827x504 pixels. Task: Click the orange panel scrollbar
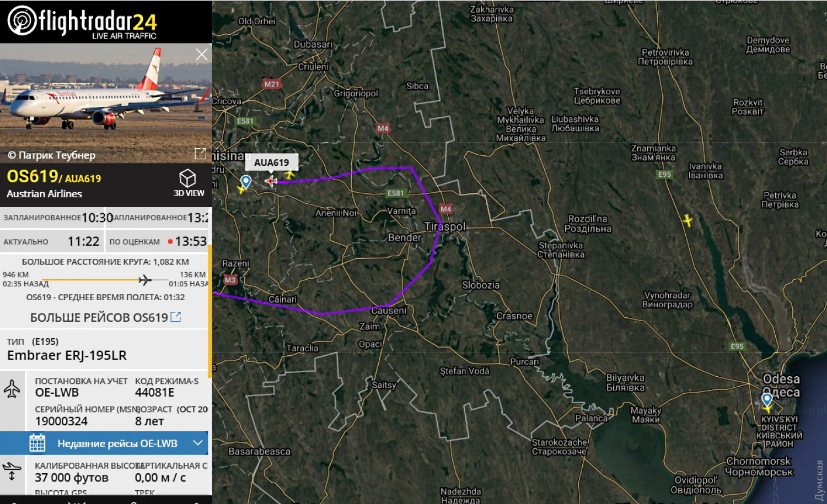pos(210,311)
